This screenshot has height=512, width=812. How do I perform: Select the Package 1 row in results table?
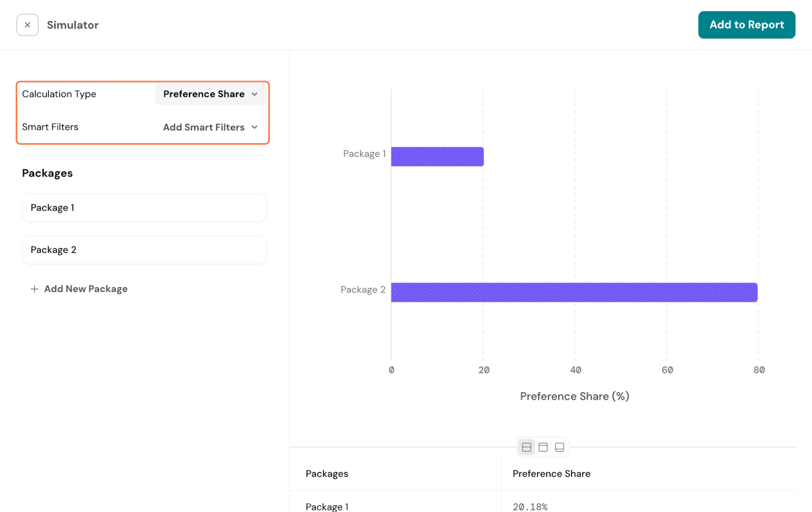(x=327, y=506)
